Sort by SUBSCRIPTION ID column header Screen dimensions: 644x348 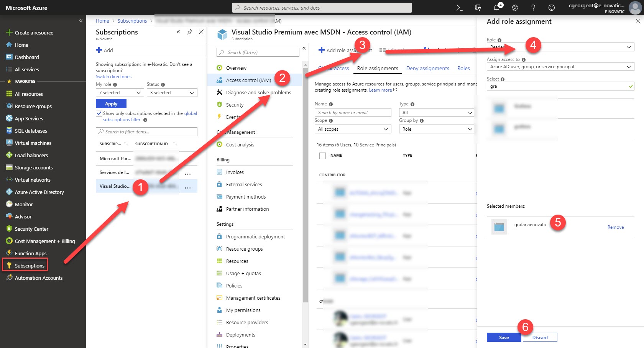point(151,144)
